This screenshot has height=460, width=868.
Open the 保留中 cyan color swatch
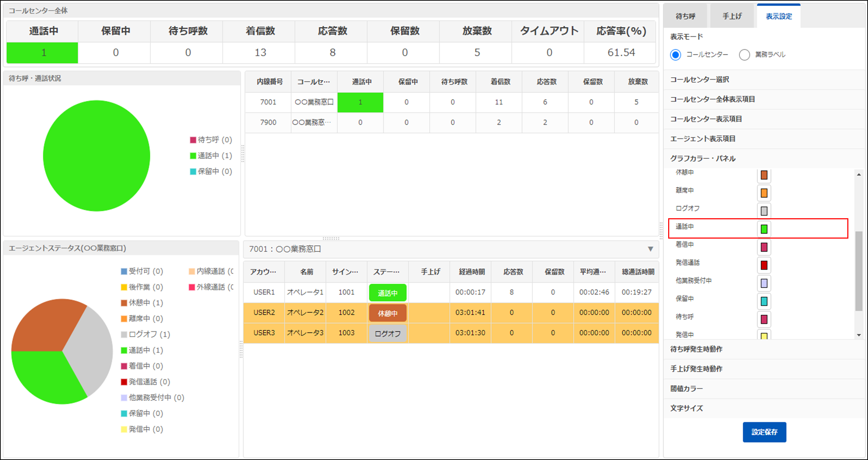pyautogui.click(x=764, y=301)
